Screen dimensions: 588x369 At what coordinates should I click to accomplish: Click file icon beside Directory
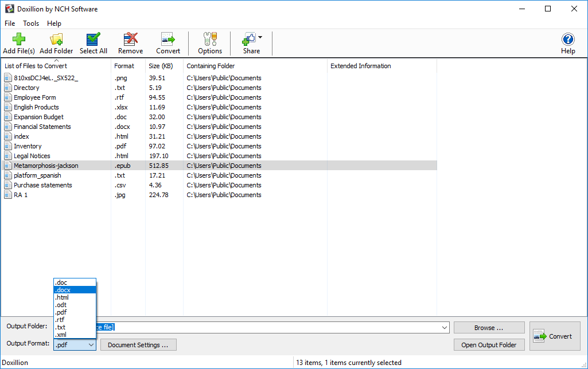[8, 87]
